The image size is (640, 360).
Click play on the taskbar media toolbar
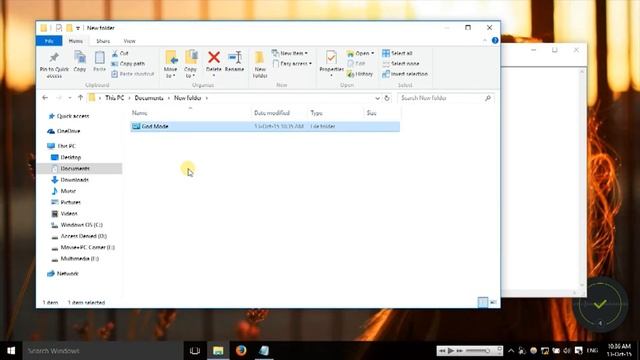pyautogui.click(x=451, y=351)
